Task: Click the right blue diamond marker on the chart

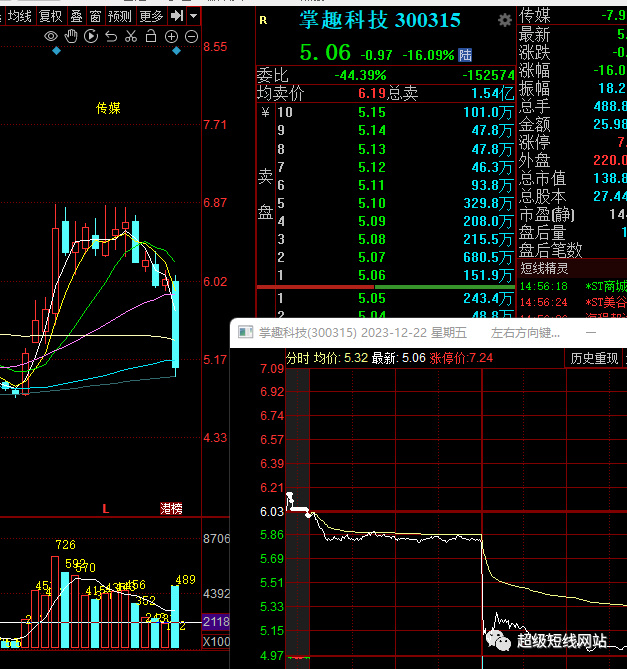Action: pos(176,51)
